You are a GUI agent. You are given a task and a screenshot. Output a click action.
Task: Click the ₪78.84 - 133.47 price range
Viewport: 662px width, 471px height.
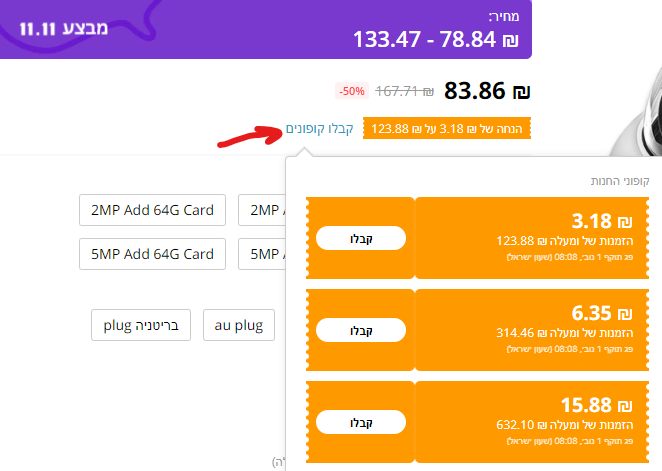436,40
